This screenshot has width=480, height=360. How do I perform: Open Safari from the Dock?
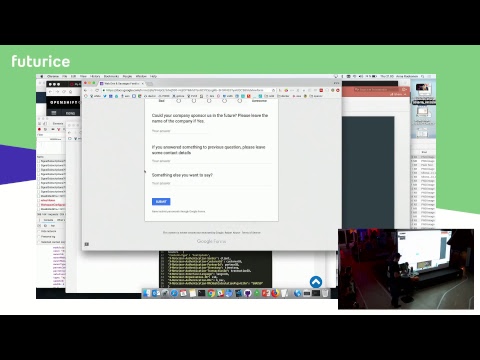[174, 293]
